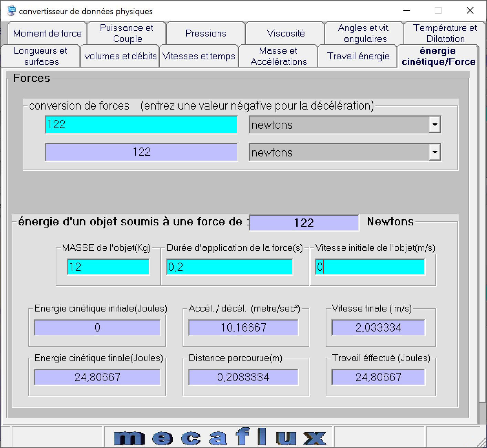
Task: Open the Angles et vit. angulaires tab
Action: (x=364, y=33)
